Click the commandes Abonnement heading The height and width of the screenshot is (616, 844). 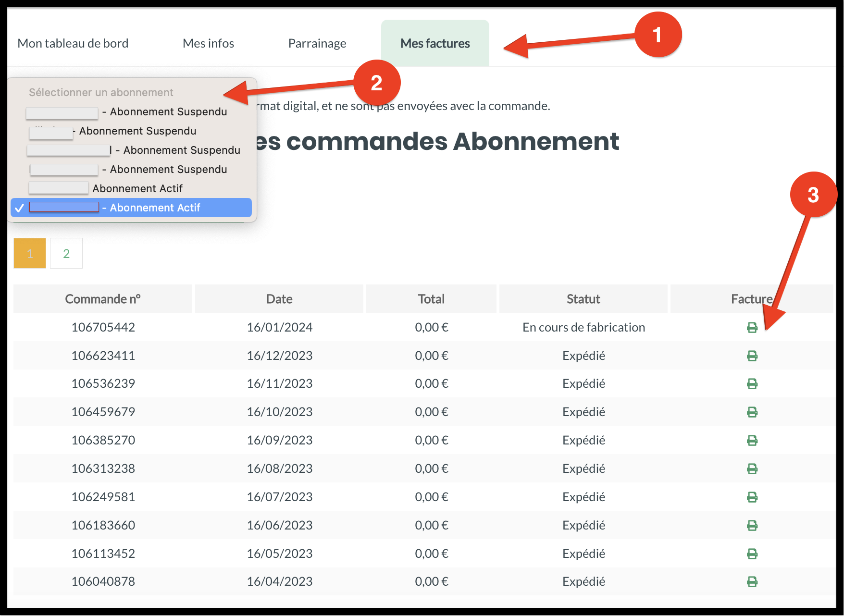coord(437,141)
